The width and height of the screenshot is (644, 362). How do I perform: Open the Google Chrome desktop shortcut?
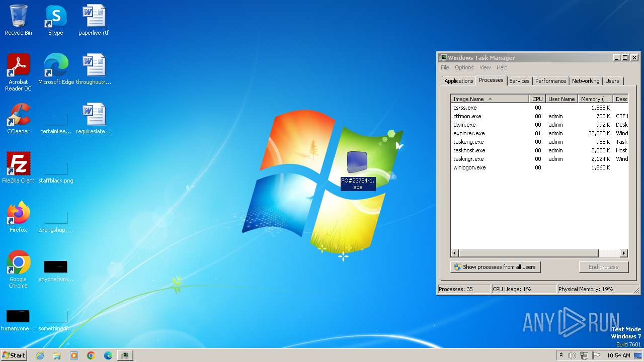pos(18,269)
